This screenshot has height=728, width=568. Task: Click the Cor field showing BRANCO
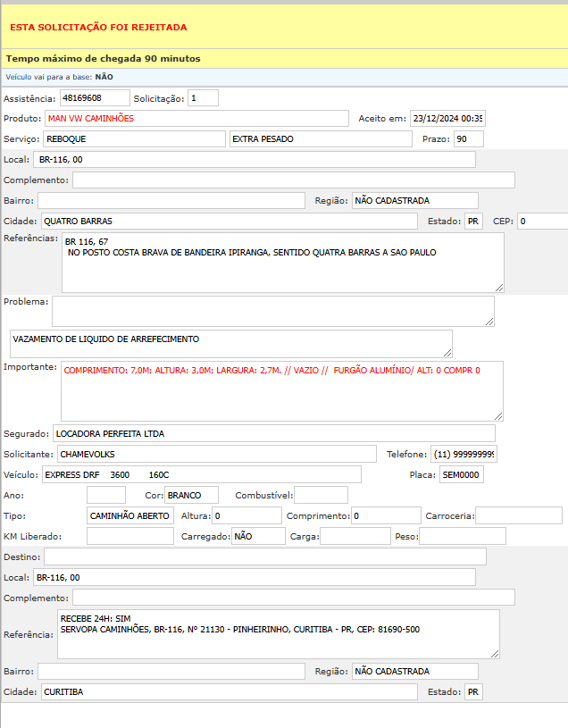191,495
